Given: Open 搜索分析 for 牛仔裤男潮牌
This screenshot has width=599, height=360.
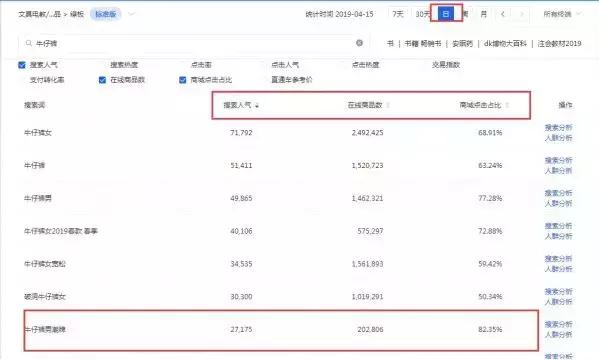Looking at the screenshot, I should (x=558, y=324).
